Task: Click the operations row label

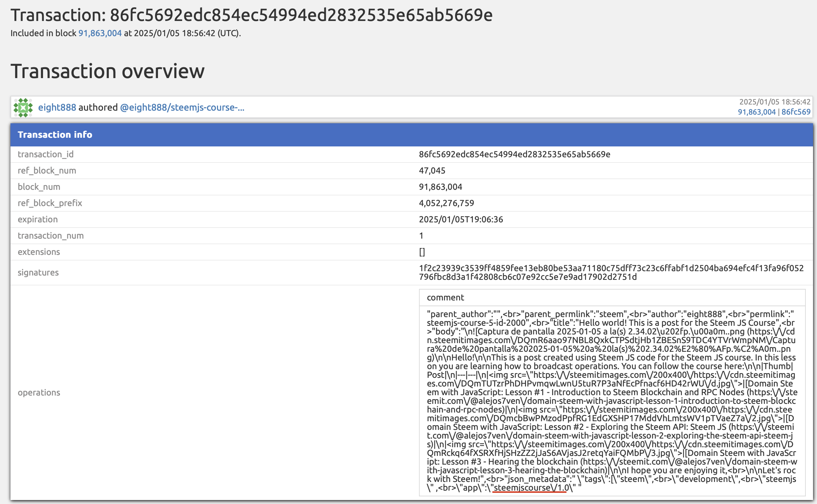Action: coord(39,393)
